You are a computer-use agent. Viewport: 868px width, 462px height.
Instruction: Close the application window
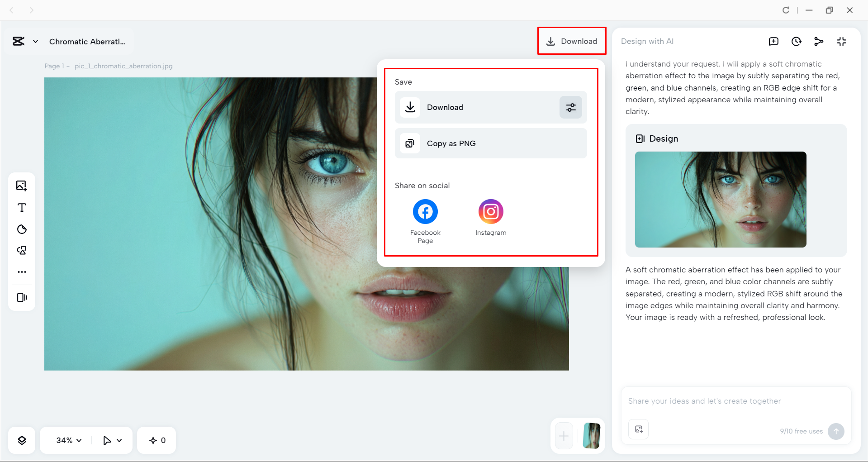point(849,10)
